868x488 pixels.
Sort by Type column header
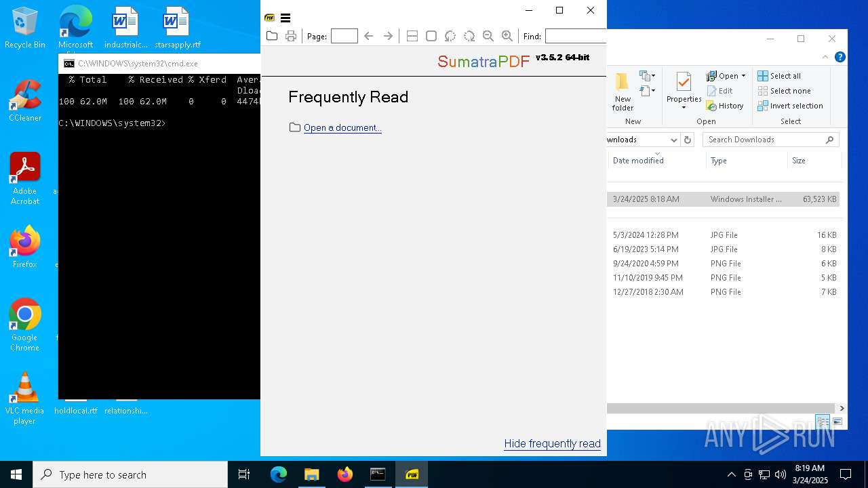718,161
